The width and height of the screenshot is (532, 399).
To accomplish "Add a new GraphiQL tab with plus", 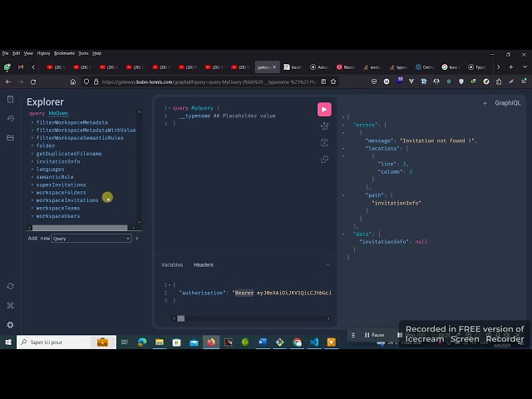I will (x=485, y=103).
